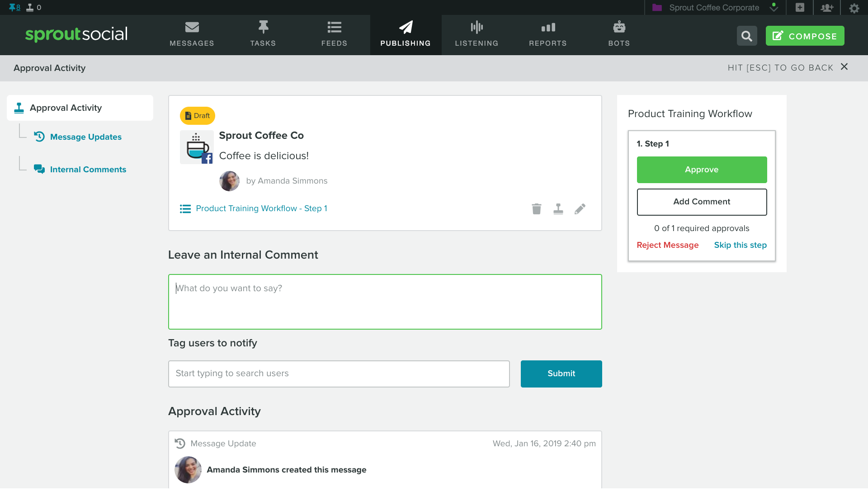Click the Sprout Coffee Corporate folder icon
868x501 pixels.
657,8
